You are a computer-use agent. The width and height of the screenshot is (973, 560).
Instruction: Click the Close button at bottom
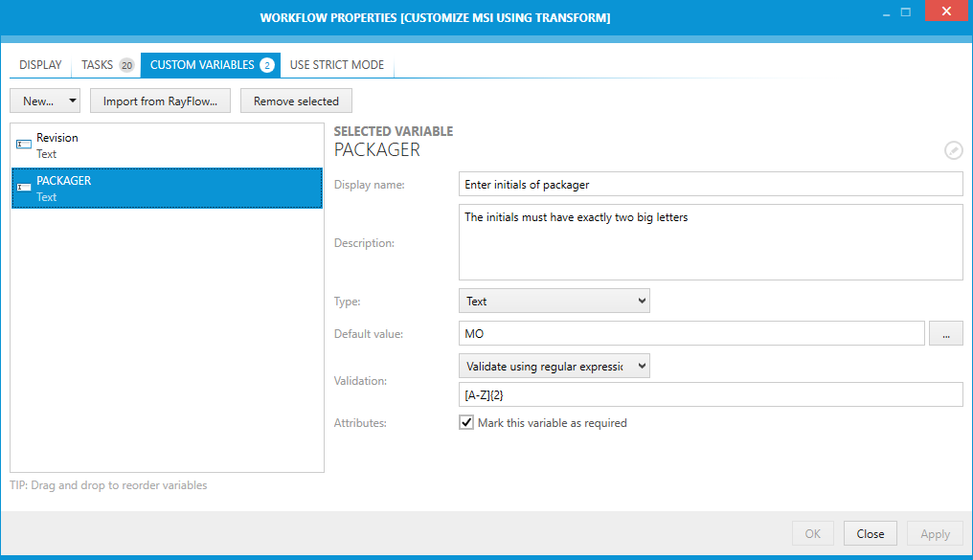tap(870, 533)
